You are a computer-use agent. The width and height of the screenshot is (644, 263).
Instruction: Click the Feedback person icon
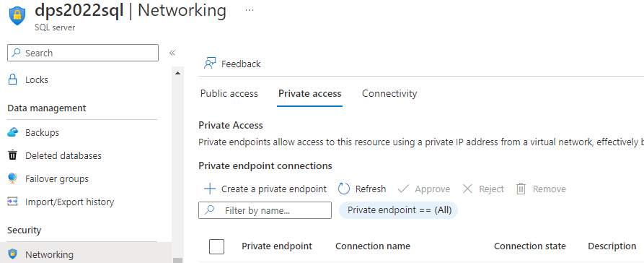[x=210, y=64]
